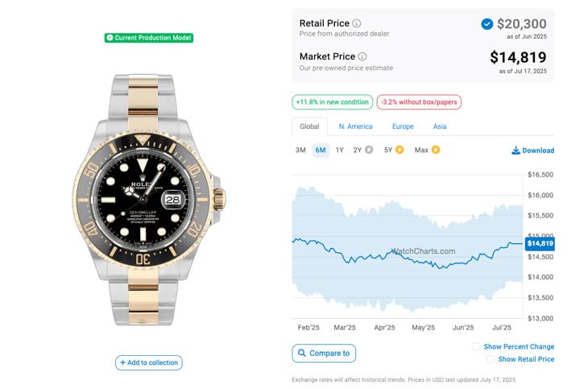The height and width of the screenshot is (389, 588).
Task: Click the blue verified checkmark badge
Action: pos(487,24)
